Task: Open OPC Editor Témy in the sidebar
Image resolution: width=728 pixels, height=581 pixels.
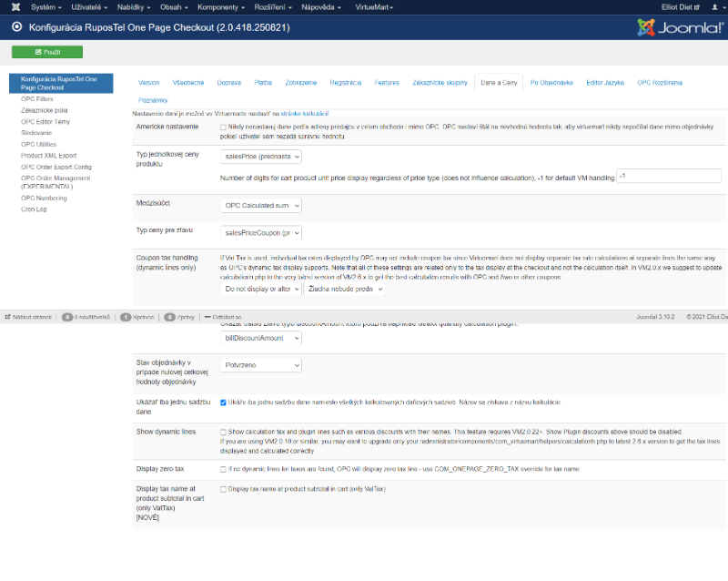Action: (x=45, y=122)
